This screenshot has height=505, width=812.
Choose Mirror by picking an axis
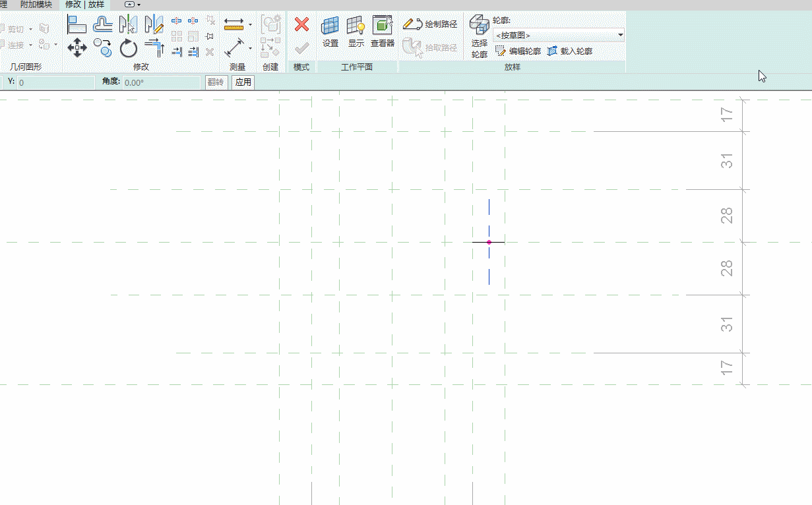coord(128,25)
